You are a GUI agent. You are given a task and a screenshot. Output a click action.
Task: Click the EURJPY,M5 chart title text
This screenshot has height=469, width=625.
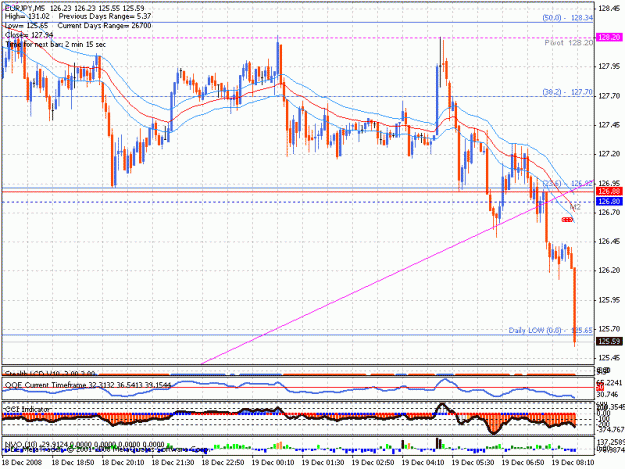point(24,8)
